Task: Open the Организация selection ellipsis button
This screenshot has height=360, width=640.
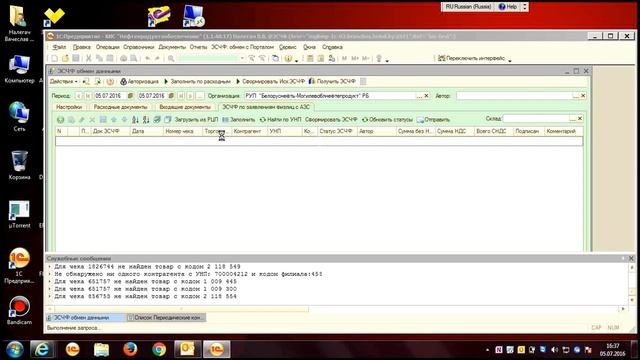Action: coord(419,96)
